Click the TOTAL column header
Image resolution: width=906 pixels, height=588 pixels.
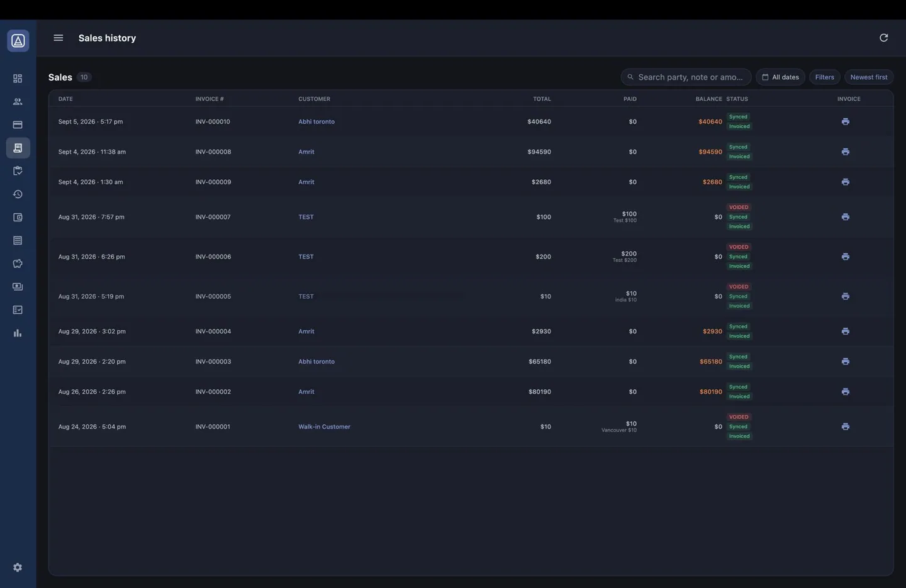coord(542,99)
